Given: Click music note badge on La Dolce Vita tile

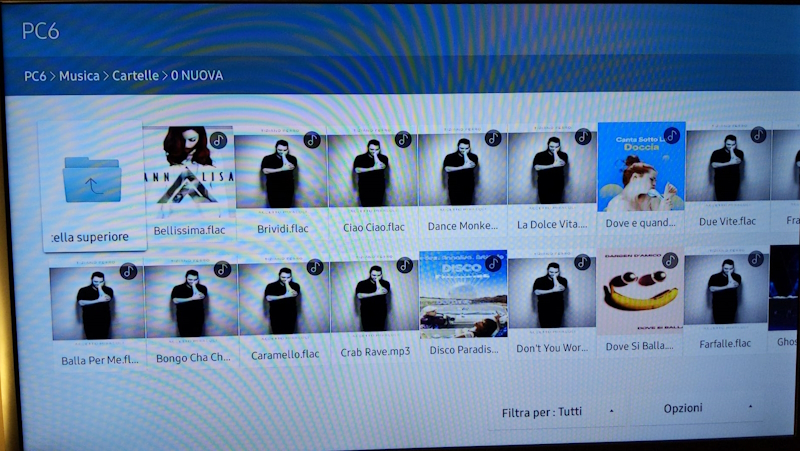Looking at the screenshot, I should pyautogui.click(x=583, y=136).
